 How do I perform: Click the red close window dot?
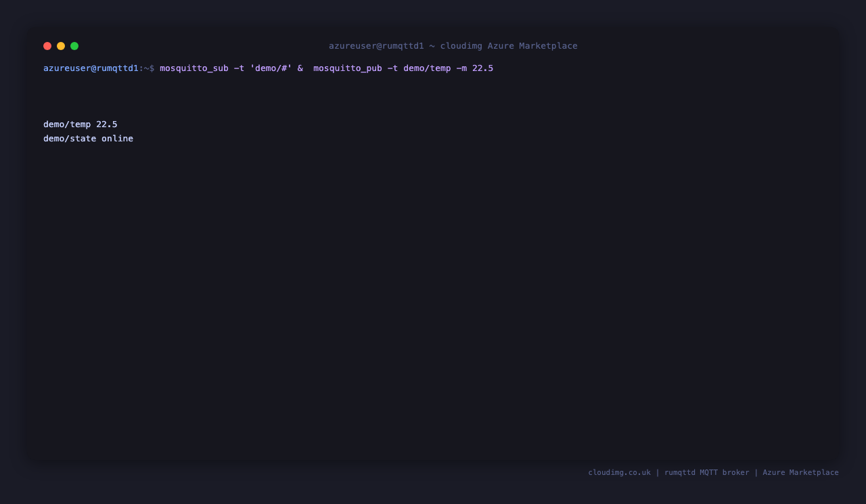coord(47,46)
